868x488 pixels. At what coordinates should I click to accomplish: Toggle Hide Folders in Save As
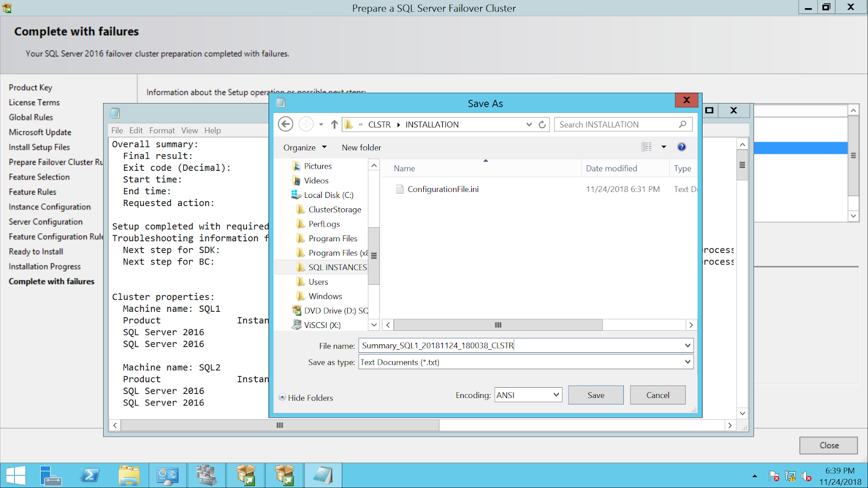click(x=306, y=397)
